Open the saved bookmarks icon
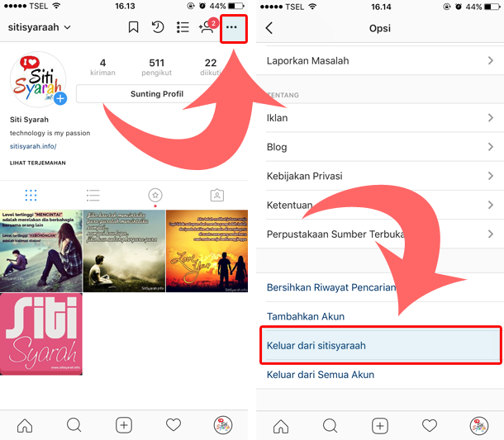 pyautogui.click(x=133, y=27)
